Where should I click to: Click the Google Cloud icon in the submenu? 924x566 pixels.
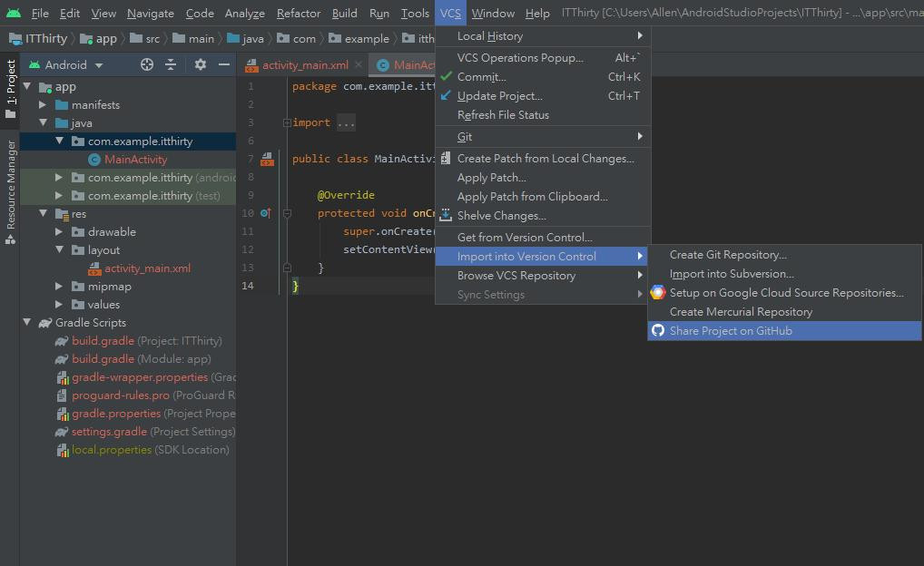pyautogui.click(x=658, y=293)
